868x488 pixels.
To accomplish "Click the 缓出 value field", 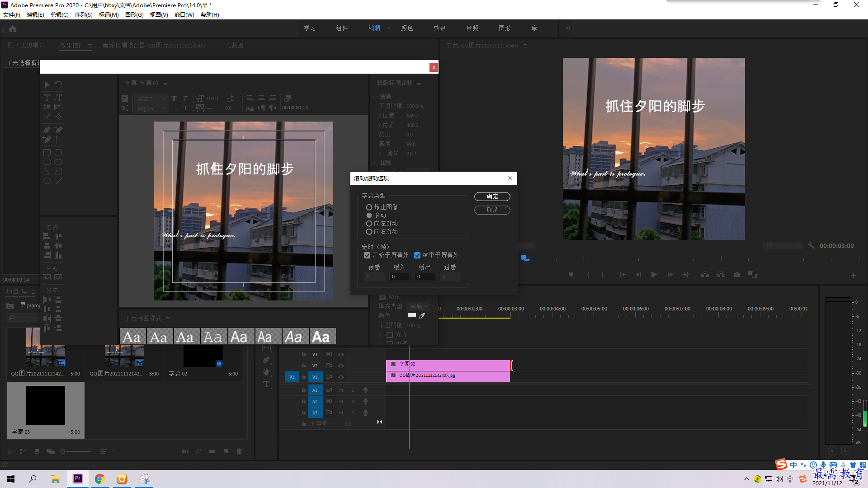I will tap(425, 277).
